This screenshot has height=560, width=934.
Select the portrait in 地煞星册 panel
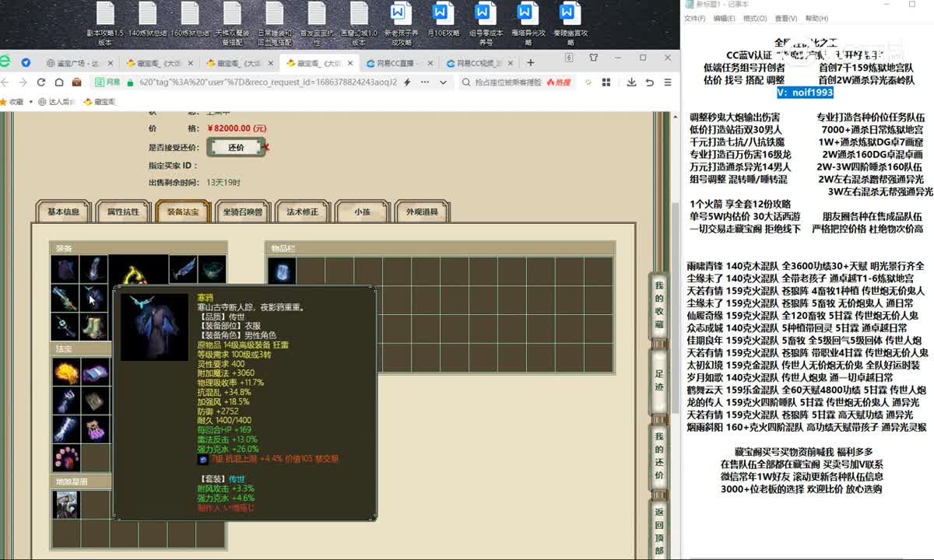point(65,504)
